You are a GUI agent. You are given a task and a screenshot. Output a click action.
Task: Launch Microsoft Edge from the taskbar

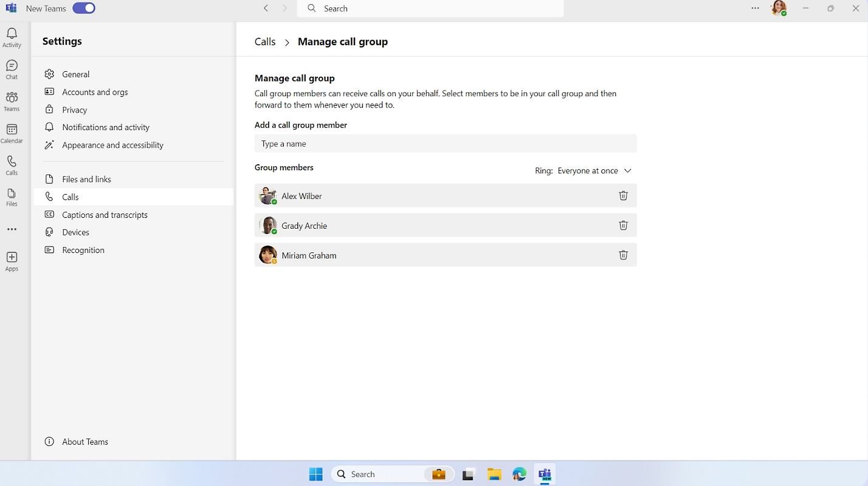[x=519, y=474]
